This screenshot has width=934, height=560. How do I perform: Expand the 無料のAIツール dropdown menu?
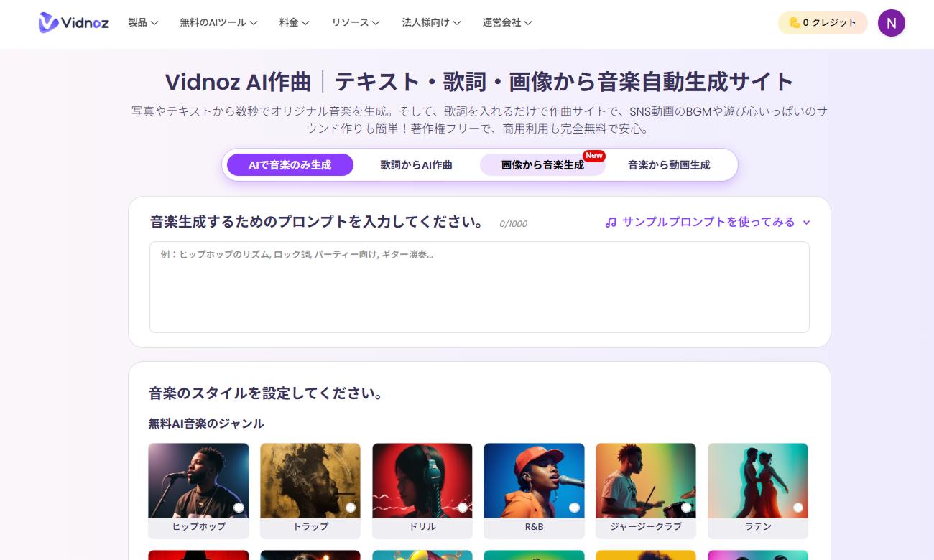[218, 23]
